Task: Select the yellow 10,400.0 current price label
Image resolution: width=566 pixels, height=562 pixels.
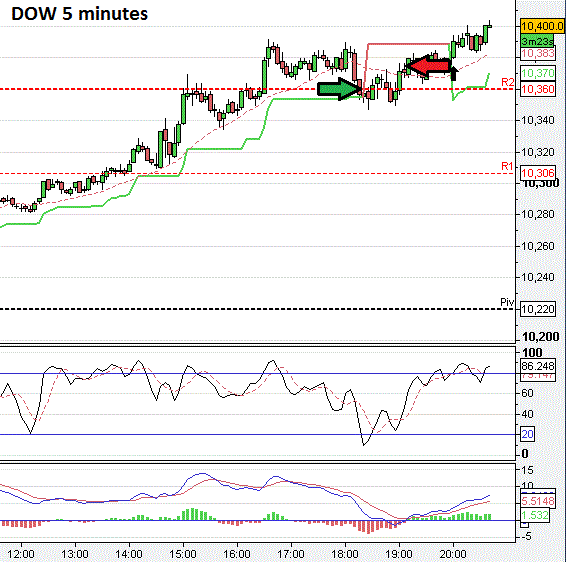Action: (542, 26)
